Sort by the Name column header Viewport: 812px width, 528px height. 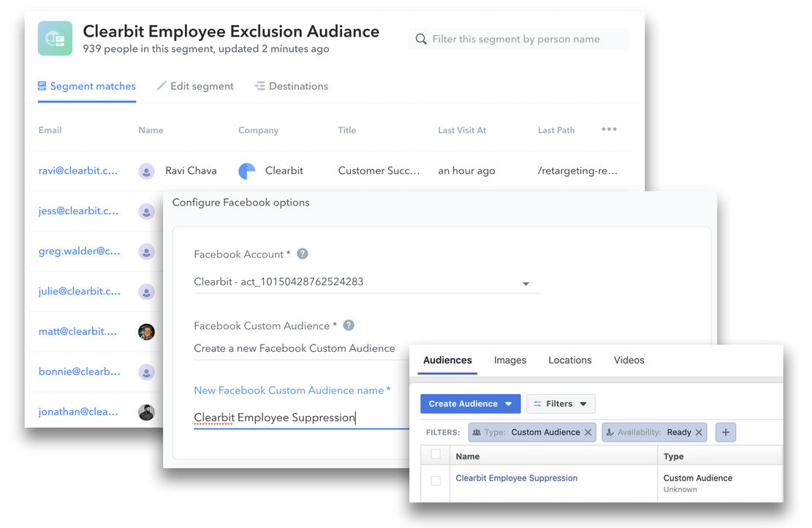tap(151, 130)
